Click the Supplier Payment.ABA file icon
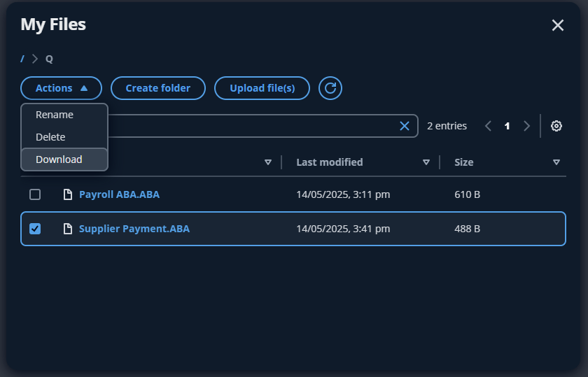The height and width of the screenshot is (377, 588). tap(68, 229)
